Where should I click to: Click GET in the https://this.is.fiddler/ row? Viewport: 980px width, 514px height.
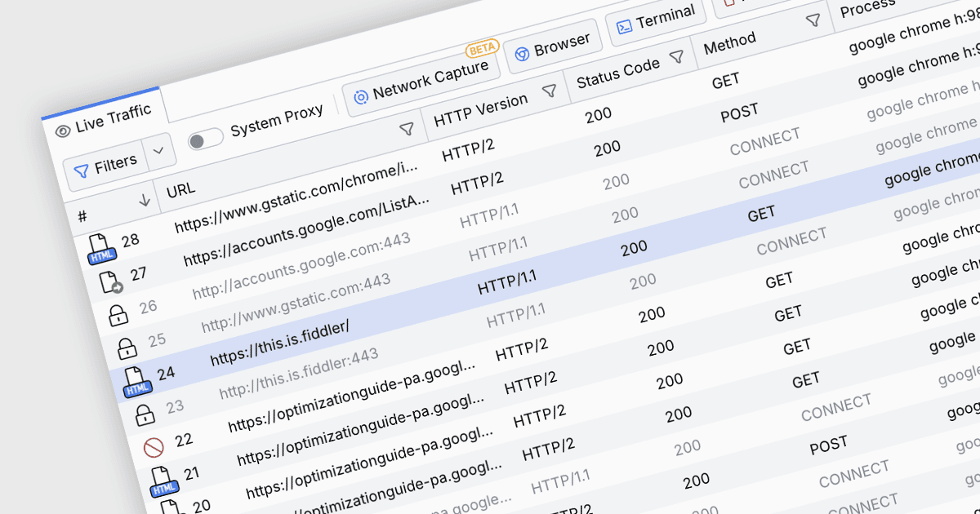point(761,215)
